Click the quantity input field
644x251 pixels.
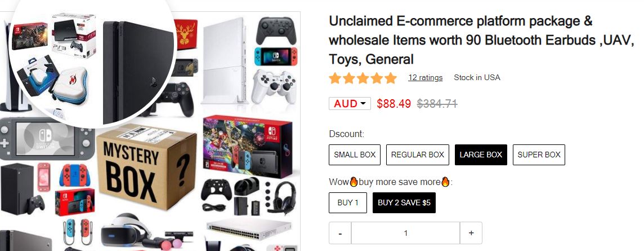406,233
